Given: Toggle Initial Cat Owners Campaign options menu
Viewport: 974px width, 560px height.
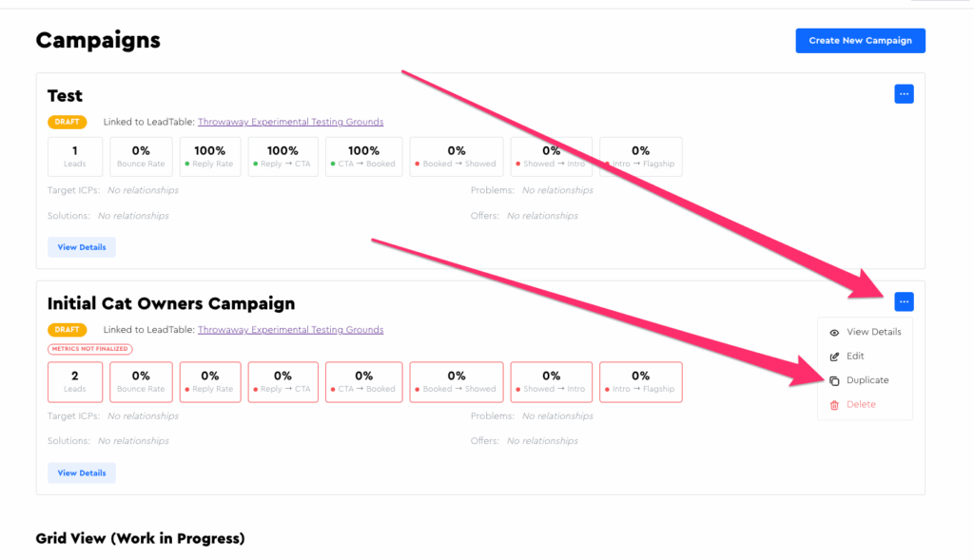Looking at the screenshot, I should click(904, 302).
